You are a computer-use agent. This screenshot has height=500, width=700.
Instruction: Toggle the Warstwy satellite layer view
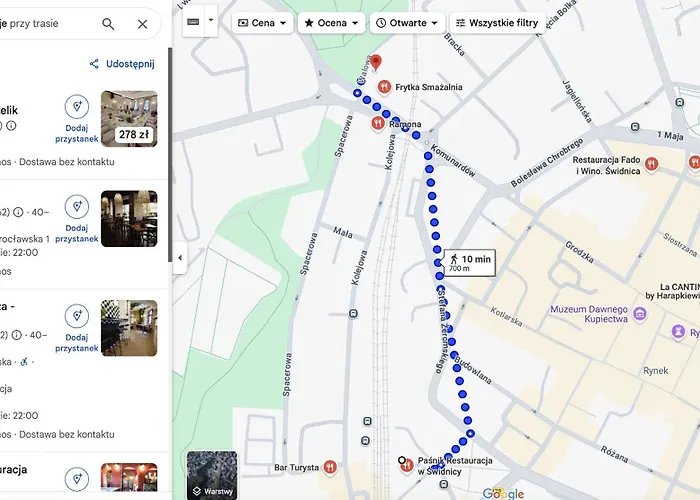pyautogui.click(x=212, y=475)
